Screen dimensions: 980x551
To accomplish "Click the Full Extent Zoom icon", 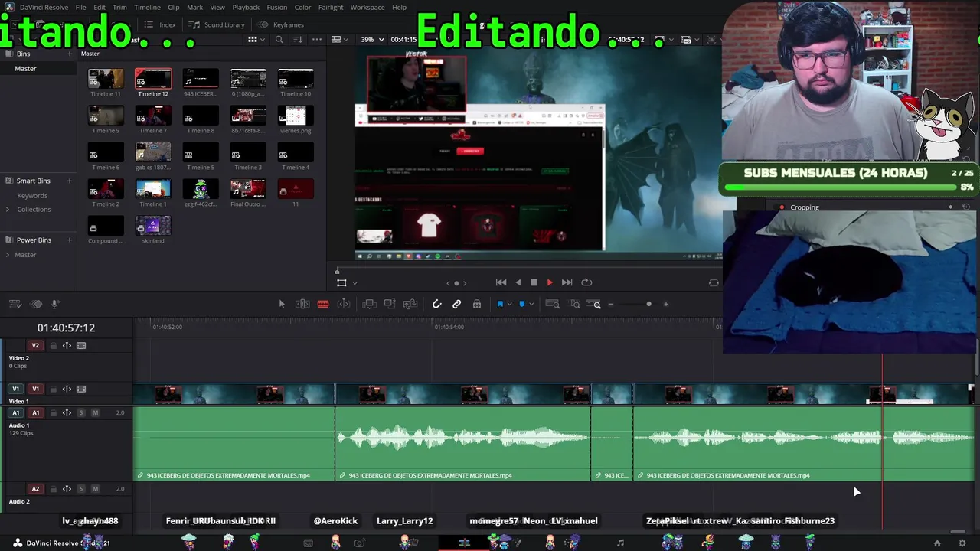I will click(552, 304).
